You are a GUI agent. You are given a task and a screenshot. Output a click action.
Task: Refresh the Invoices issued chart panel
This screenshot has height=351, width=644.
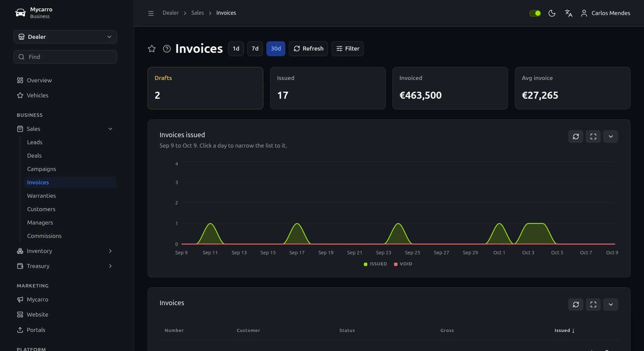tap(576, 137)
